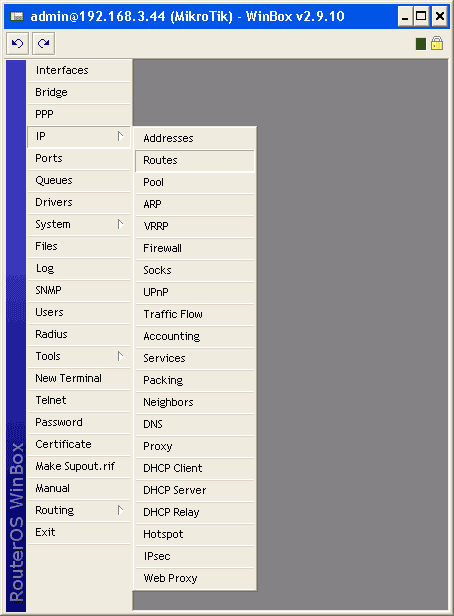
Task: Click the WinBox title bar app icon
Action: coord(16,16)
